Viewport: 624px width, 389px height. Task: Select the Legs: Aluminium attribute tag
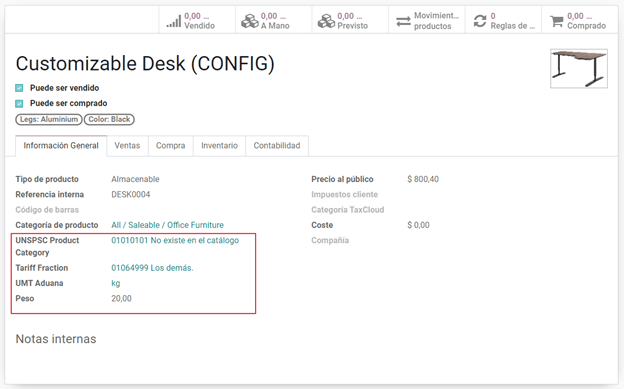coord(49,119)
